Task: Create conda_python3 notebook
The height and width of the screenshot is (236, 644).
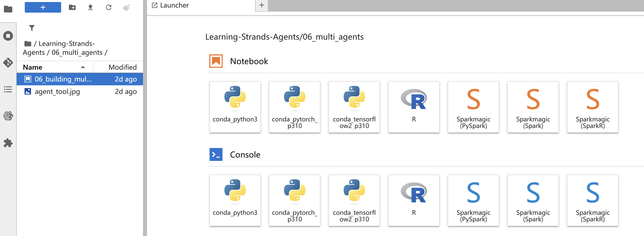Action: click(x=235, y=107)
